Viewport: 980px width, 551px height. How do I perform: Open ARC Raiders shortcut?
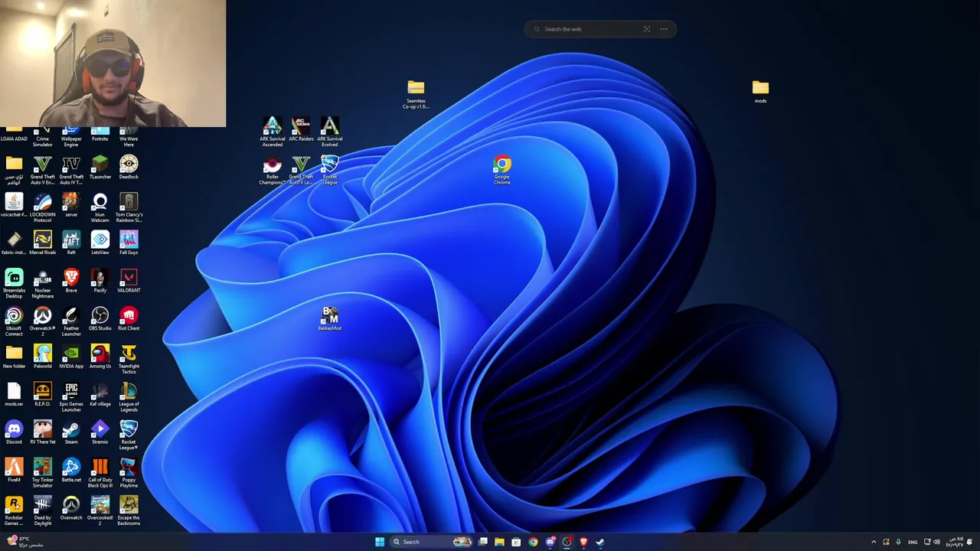301,129
